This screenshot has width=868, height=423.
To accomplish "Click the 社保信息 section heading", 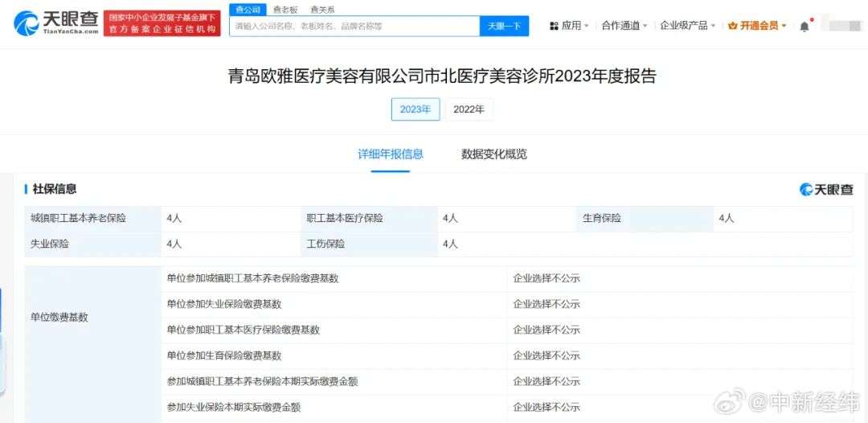I will pyautogui.click(x=55, y=189).
